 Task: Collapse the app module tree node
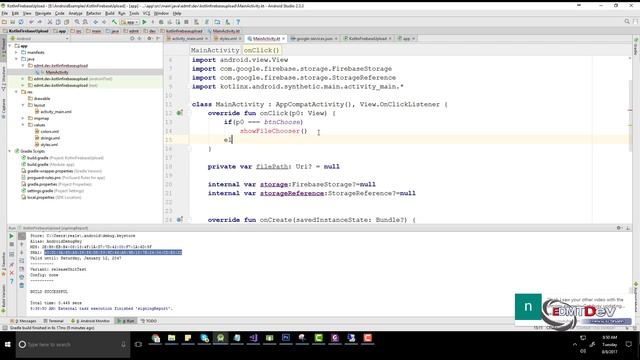(10, 46)
